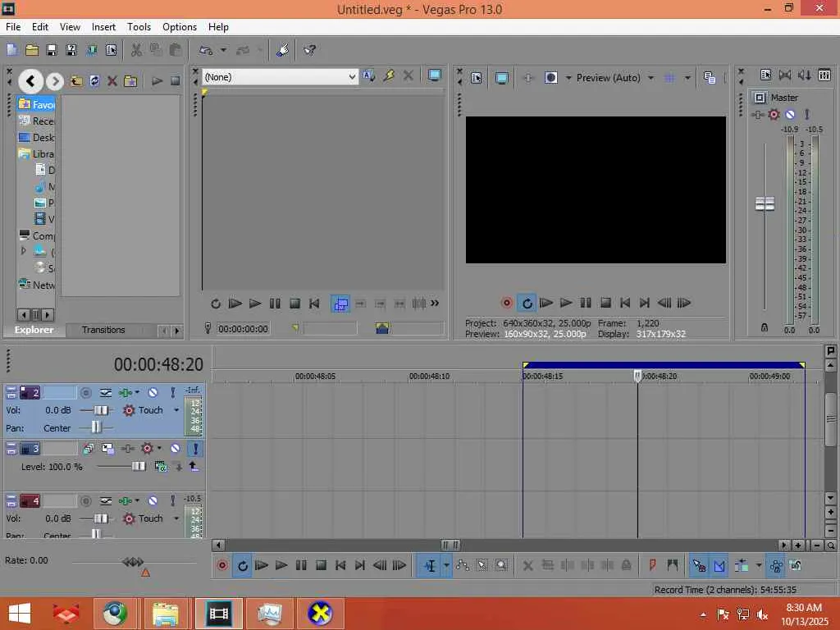840x630 pixels.
Task: Arm track 2 for recording
Action: coord(85,393)
